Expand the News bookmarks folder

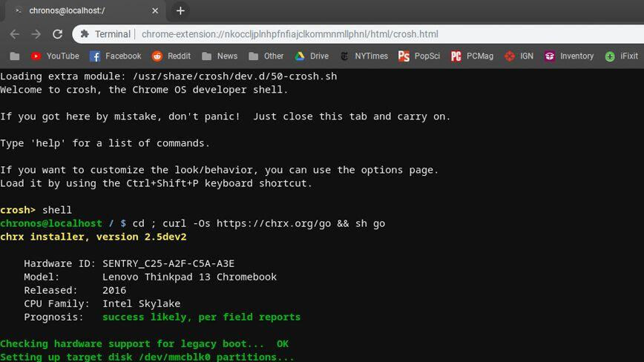(220, 56)
